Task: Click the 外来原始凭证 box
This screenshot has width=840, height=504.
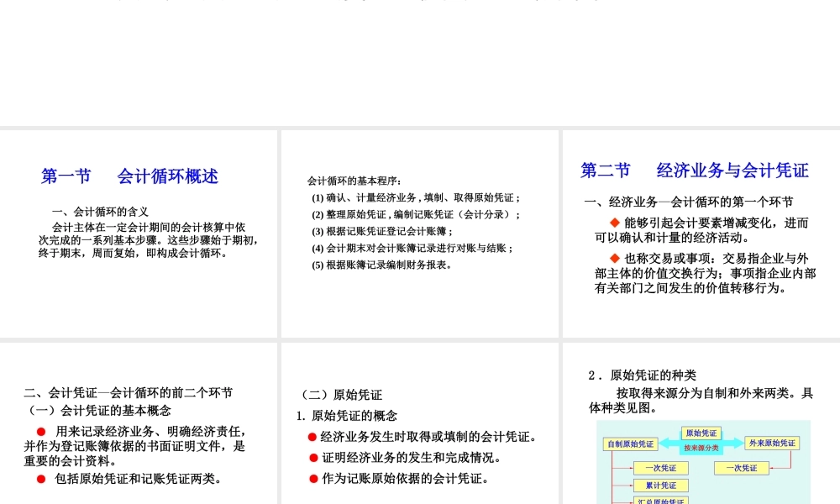Action: click(771, 444)
